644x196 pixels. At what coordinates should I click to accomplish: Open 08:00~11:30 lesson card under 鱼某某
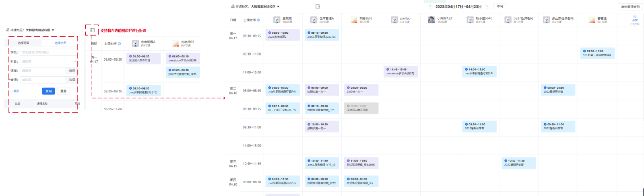pyautogui.click(x=283, y=181)
